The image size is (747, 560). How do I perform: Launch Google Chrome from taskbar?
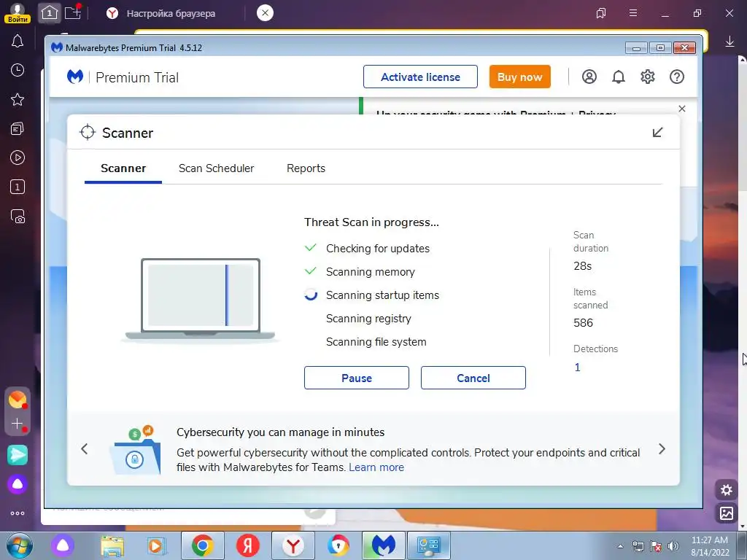tap(203, 545)
